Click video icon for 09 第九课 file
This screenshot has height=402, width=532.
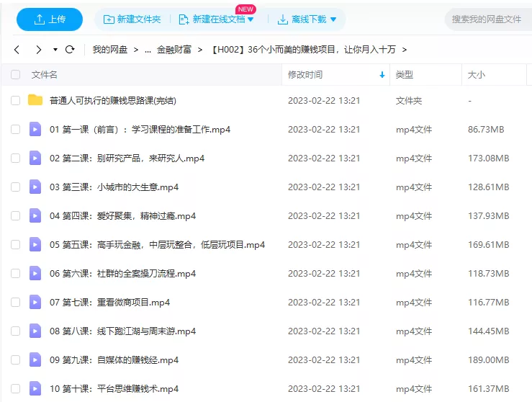(35, 359)
